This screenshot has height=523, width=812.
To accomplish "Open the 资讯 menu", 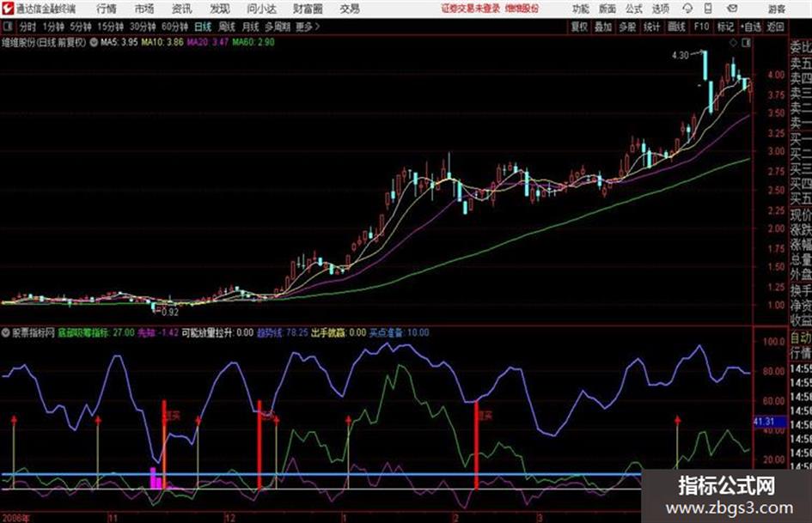I will (181, 9).
